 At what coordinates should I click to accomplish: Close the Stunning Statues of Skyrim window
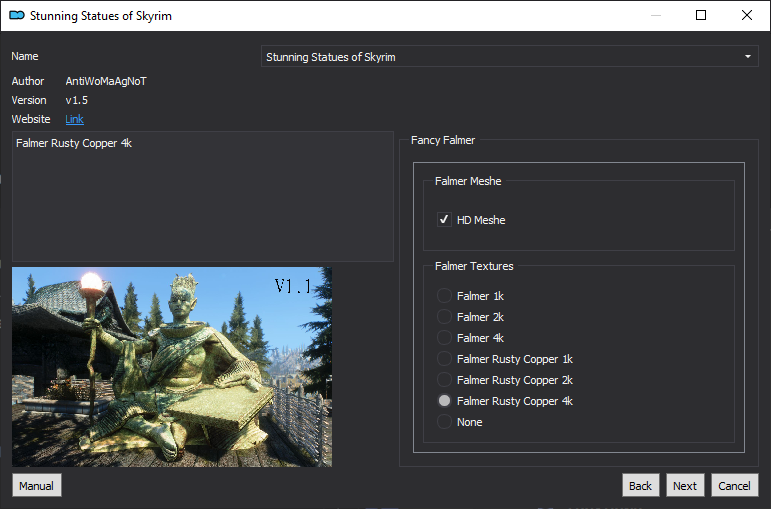(x=746, y=15)
